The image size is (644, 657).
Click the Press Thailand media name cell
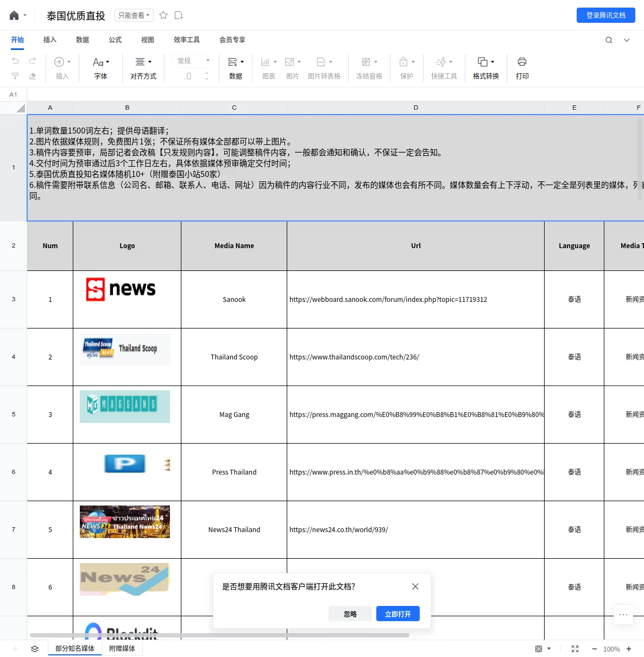tap(234, 472)
